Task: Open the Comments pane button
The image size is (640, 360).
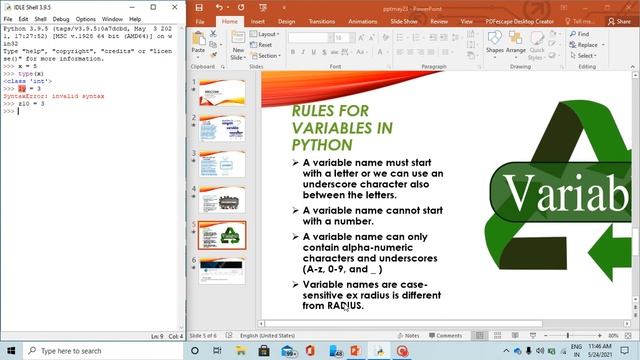Action: coord(445,336)
